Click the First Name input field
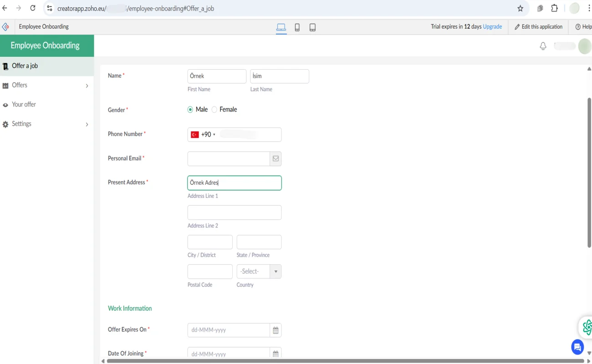This screenshot has height=364, width=592. 217,76
